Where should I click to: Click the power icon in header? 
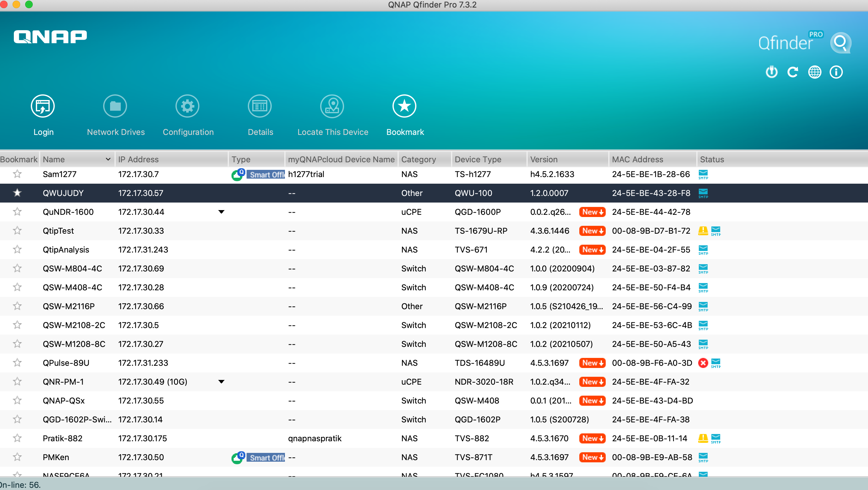[772, 72]
